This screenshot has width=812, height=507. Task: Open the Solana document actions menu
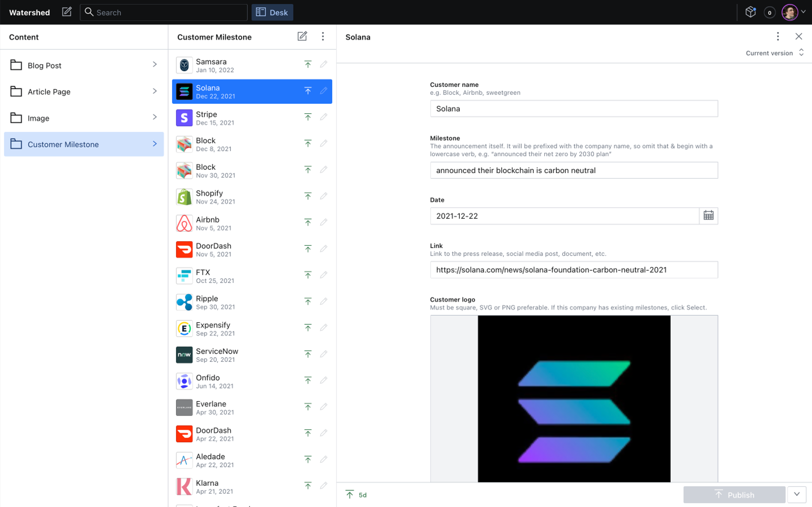[x=778, y=36]
